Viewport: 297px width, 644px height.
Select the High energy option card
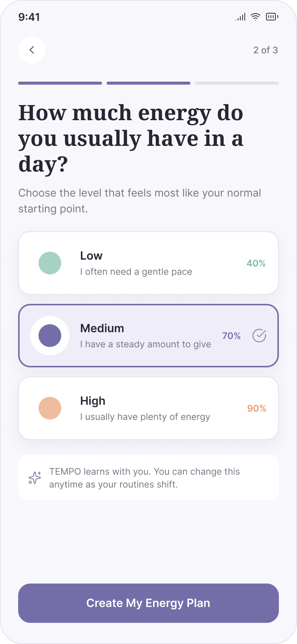[148, 408]
